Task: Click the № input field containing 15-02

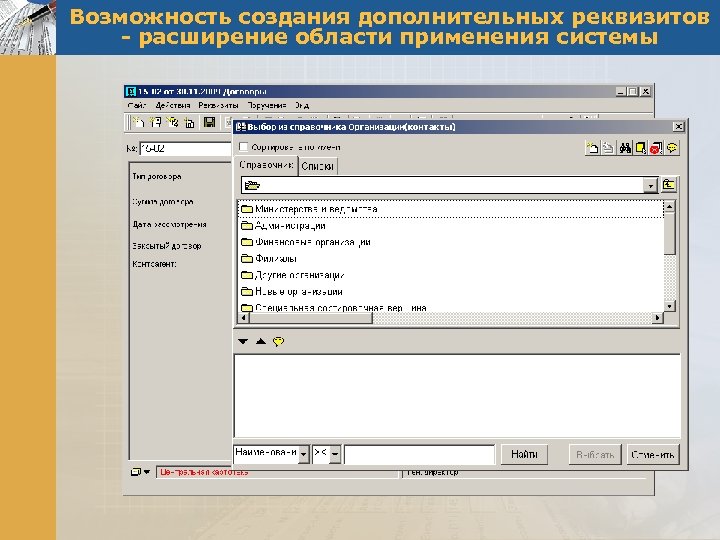Action: 185,149
